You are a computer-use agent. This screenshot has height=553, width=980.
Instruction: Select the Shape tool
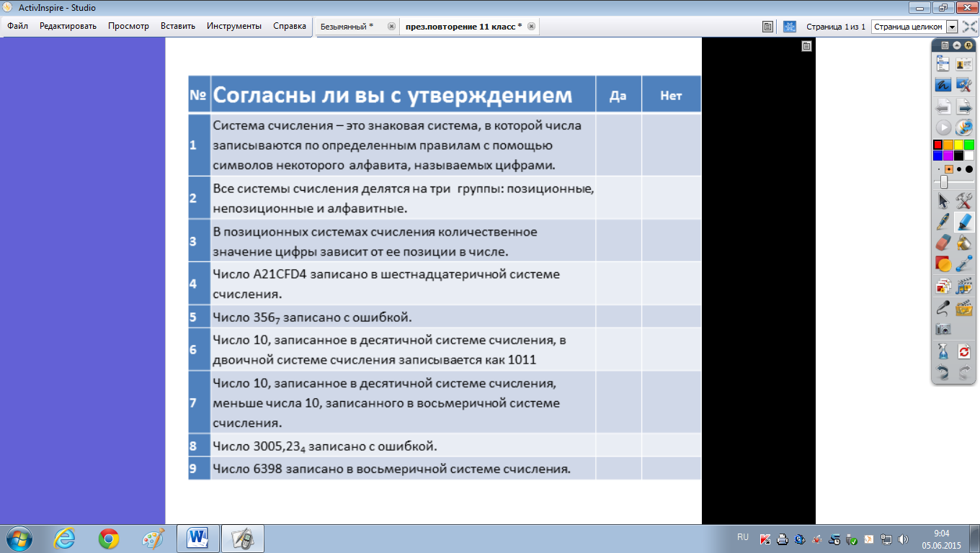943,264
